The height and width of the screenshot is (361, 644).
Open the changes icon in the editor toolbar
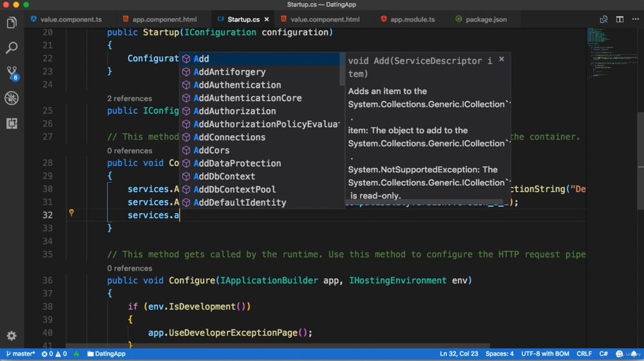pyautogui.click(x=603, y=19)
